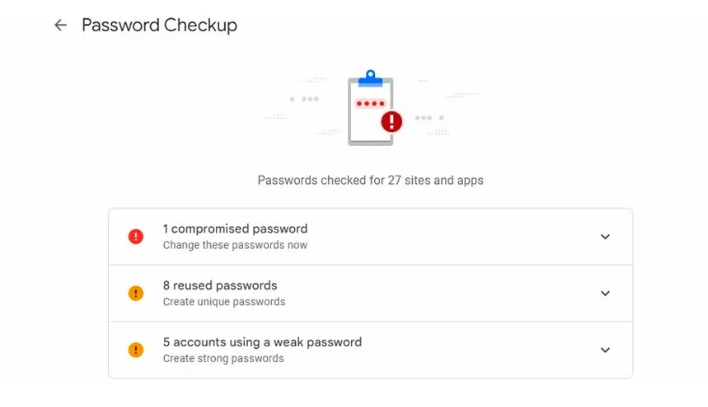Expand the weak password section chevron

tap(605, 350)
